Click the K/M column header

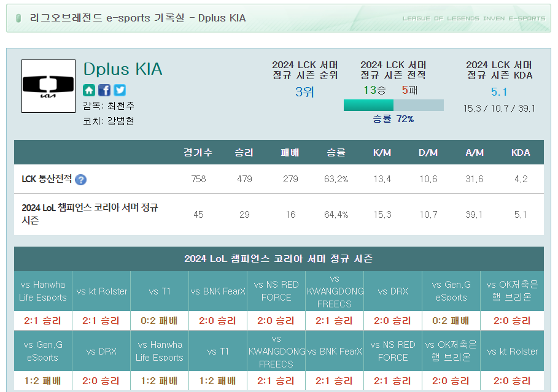[x=382, y=153]
